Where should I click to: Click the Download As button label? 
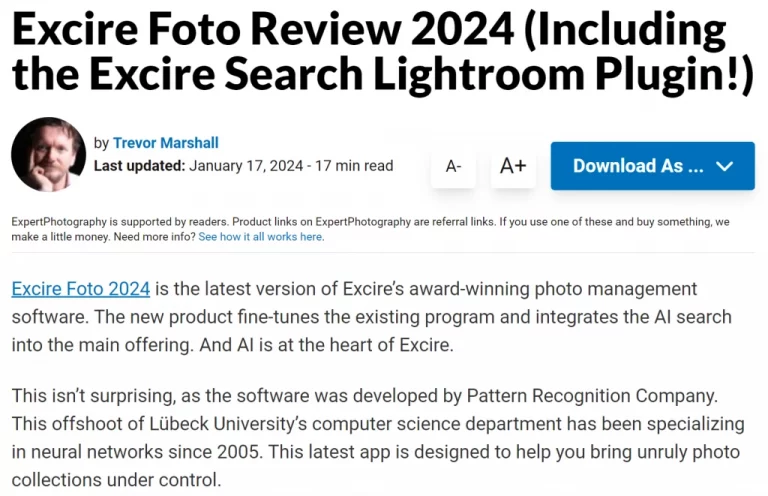[638, 166]
